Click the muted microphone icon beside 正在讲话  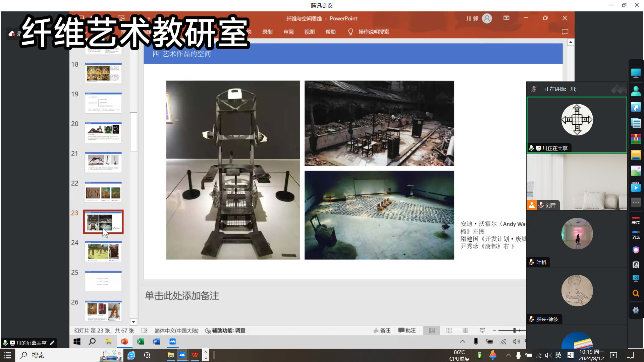pos(534,89)
